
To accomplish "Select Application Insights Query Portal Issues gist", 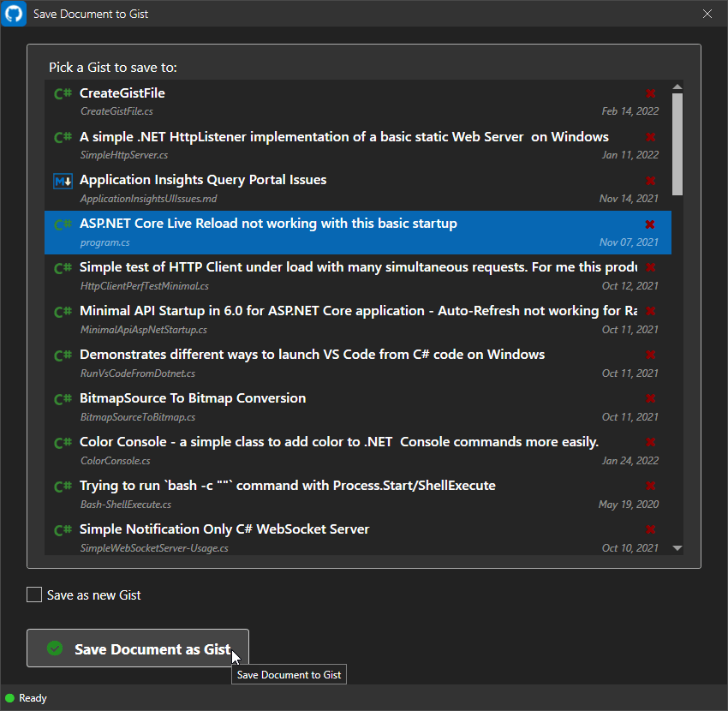I will point(203,180).
